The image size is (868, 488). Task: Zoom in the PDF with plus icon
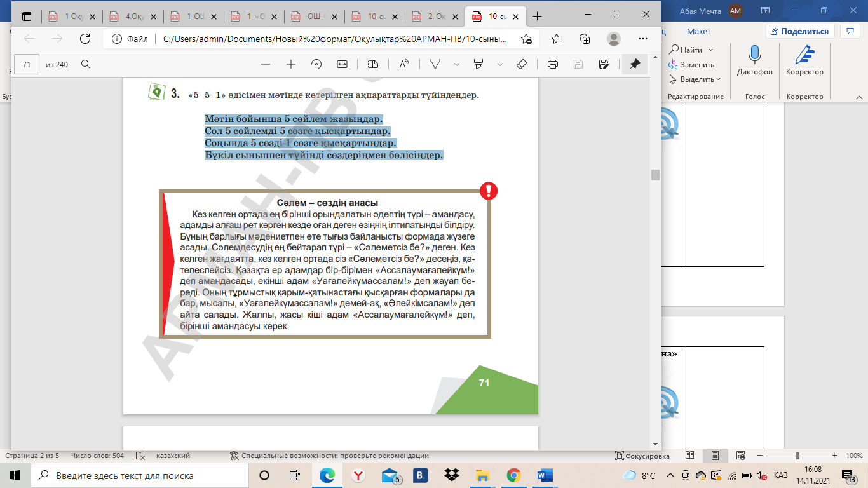(291, 64)
